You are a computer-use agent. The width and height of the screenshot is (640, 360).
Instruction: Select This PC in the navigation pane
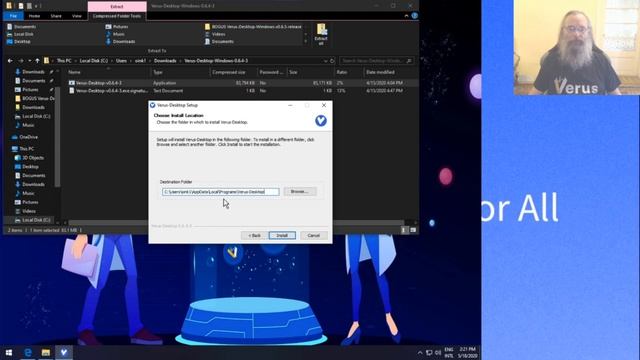pyautogui.click(x=23, y=149)
